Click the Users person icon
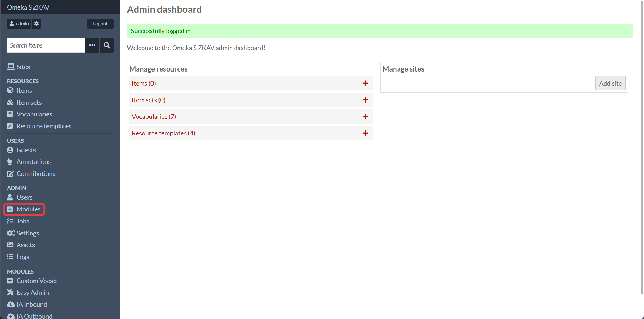 pyautogui.click(x=10, y=197)
